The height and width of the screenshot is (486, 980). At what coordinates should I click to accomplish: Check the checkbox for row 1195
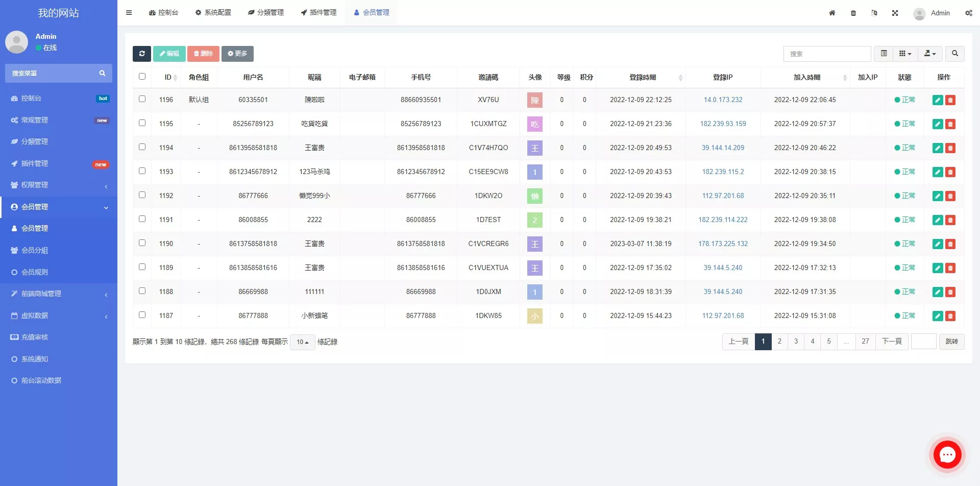[142, 123]
